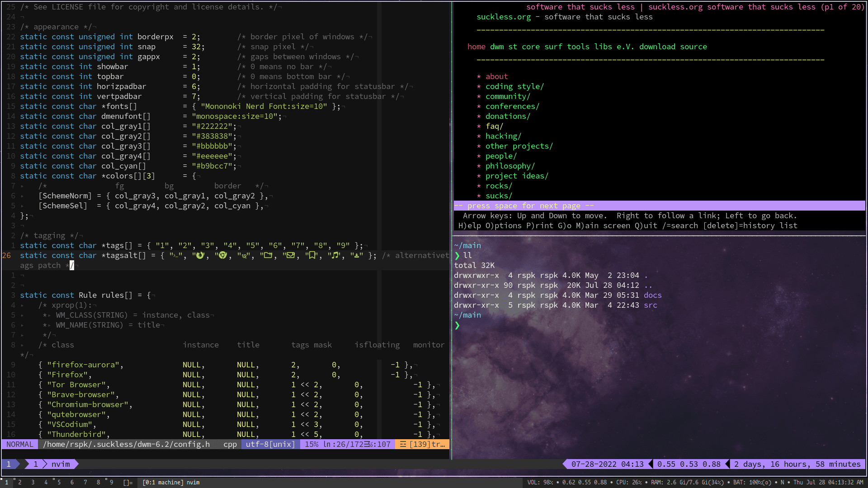Open the coding style/ link
Image resolution: width=868 pixels, height=488 pixels.
pyautogui.click(x=514, y=87)
